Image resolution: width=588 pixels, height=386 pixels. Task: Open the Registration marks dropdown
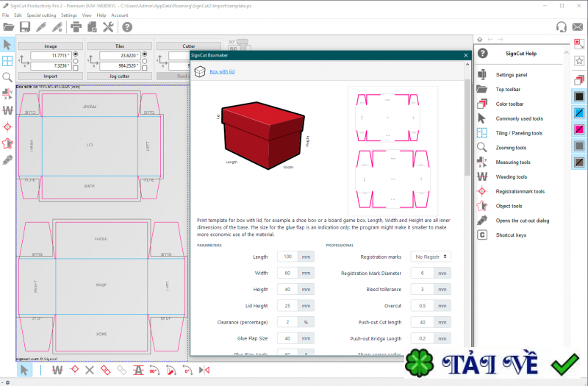tap(431, 257)
